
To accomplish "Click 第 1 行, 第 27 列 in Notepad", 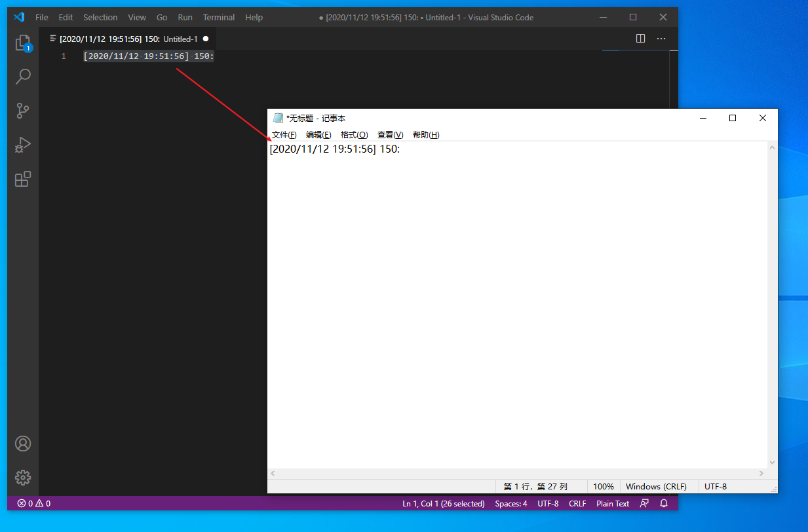I will point(535,486).
